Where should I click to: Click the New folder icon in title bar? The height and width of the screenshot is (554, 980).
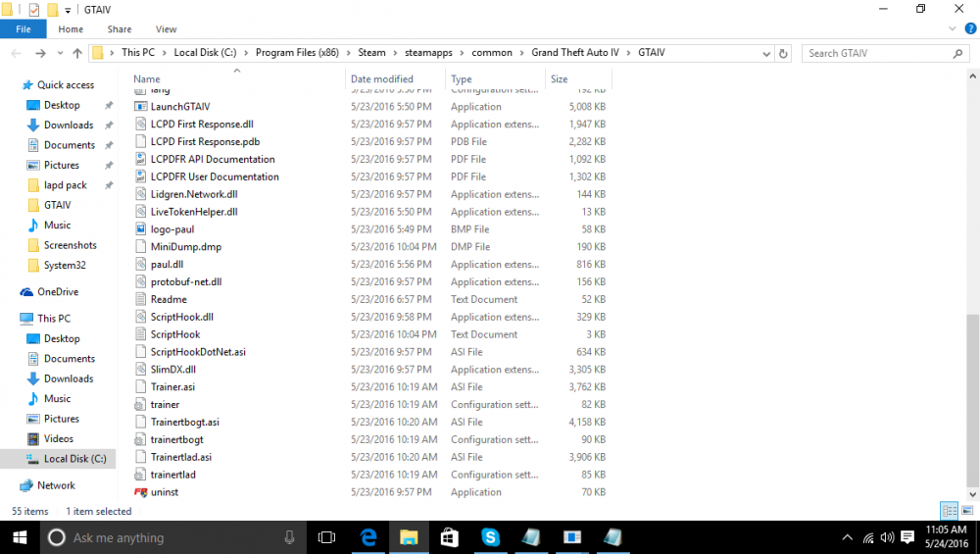pyautogui.click(x=53, y=10)
